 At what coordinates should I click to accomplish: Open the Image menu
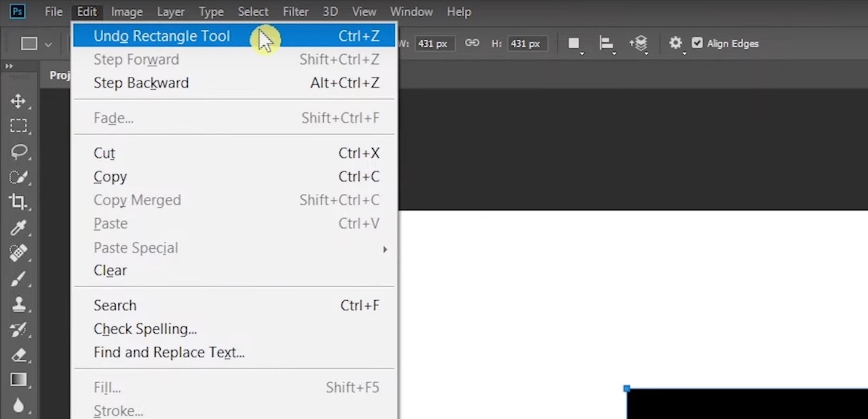pyautogui.click(x=126, y=11)
